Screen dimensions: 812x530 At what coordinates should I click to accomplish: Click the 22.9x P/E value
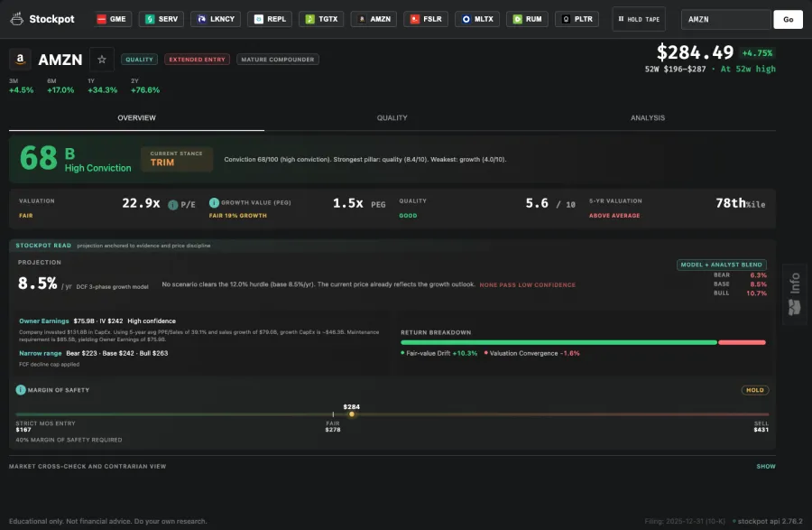141,203
